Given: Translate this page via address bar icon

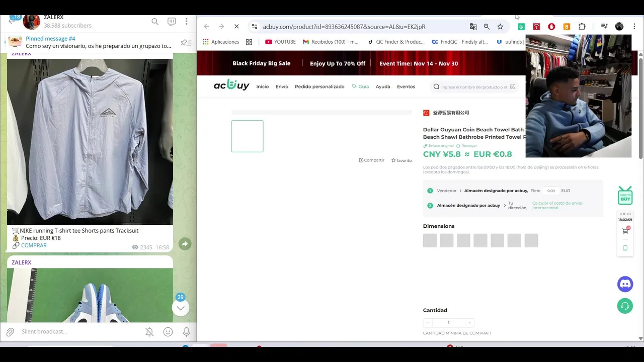Looking at the screenshot, I should click(473, 27).
